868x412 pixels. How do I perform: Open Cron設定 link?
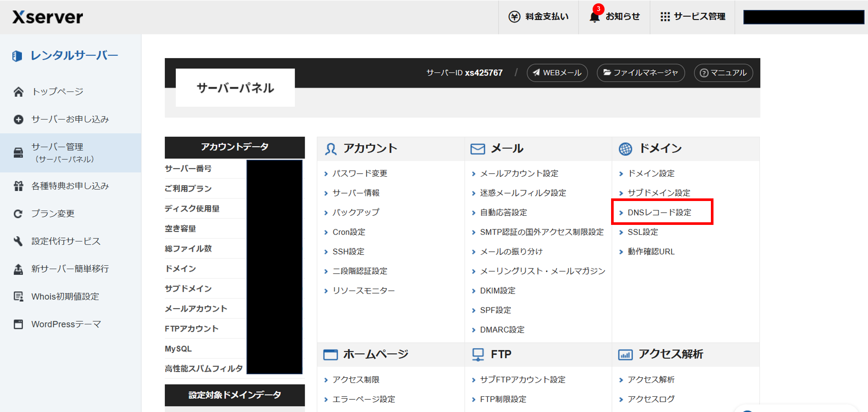(349, 232)
